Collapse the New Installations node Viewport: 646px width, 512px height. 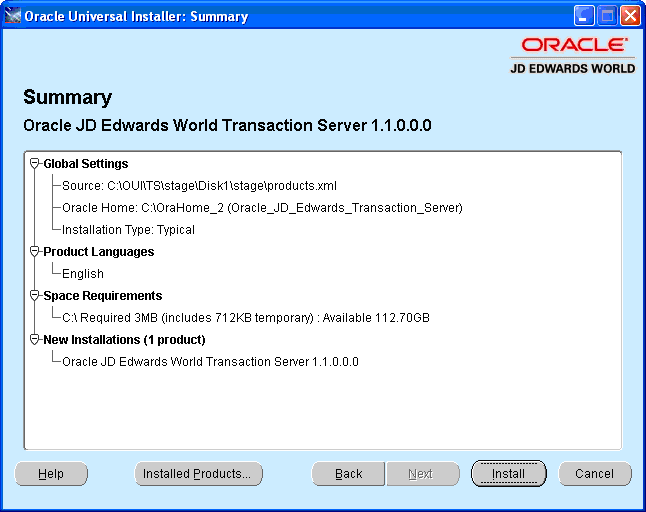(35, 339)
